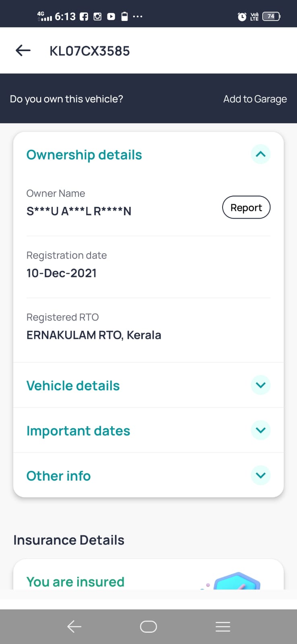297x644 pixels.
Task: Tap the Instagram status bar icon
Action: pos(97,17)
